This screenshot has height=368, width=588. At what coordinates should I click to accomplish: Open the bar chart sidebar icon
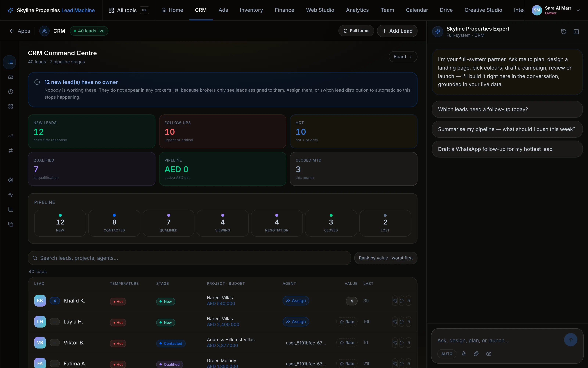10,210
